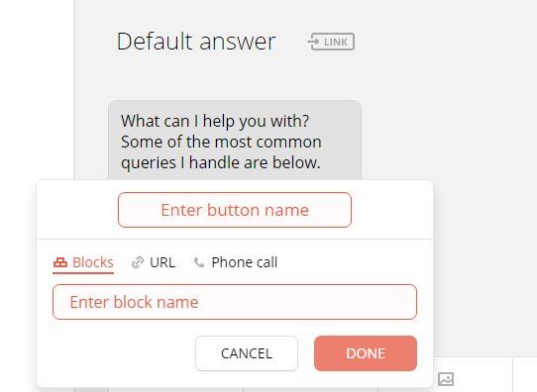
Task: Click the add image card icon
Action: click(x=446, y=379)
